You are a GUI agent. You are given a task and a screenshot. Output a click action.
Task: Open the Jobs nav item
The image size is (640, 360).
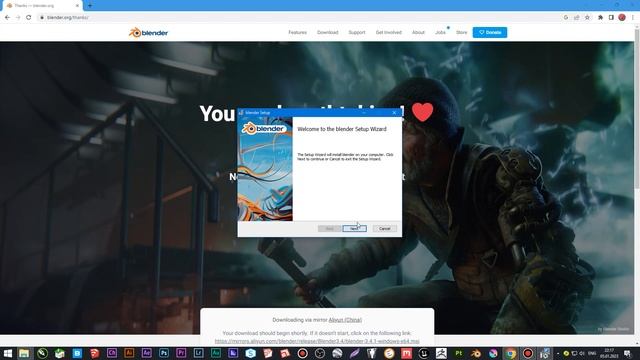pyautogui.click(x=440, y=32)
